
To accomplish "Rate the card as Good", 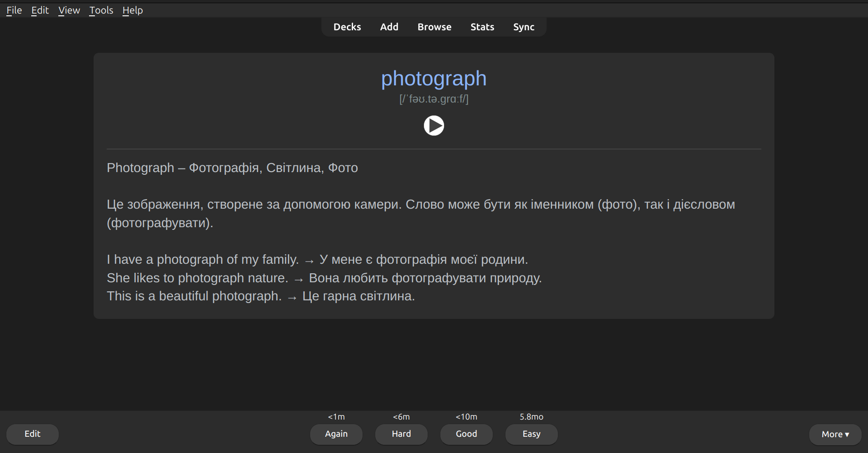I will click(x=466, y=434).
